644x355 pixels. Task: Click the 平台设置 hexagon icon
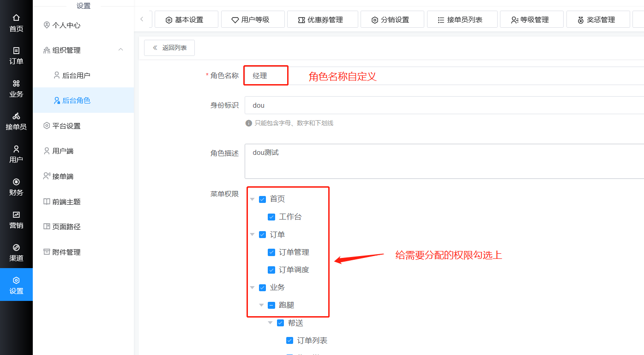pos(47,125)
